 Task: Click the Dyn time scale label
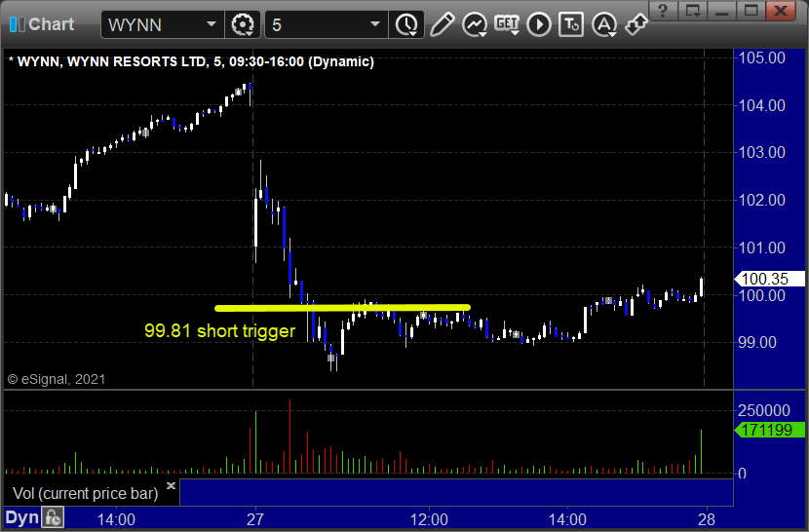tap(22, 517)
